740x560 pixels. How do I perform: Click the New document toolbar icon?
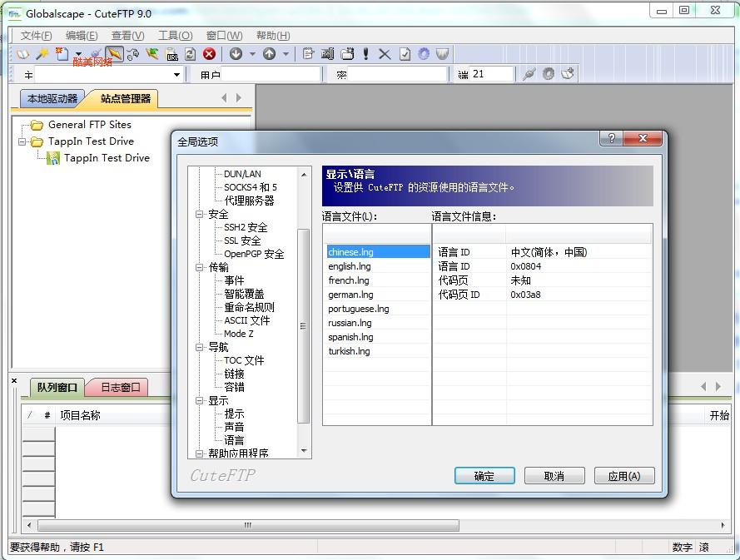[62, 54]
